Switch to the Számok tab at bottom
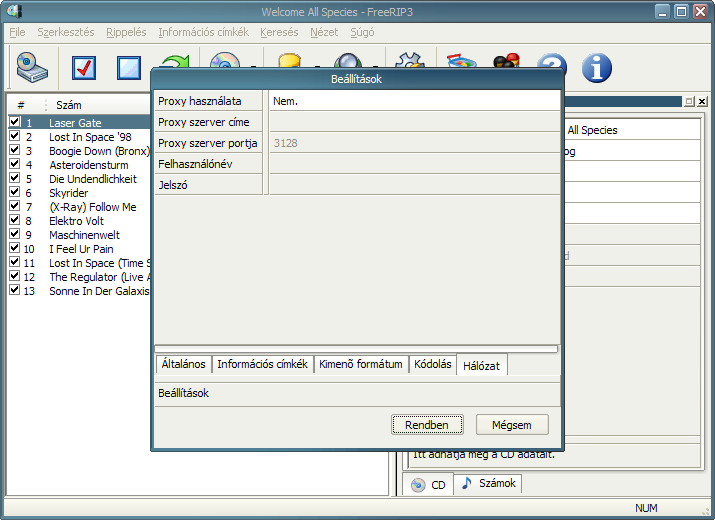 (487, 483)
